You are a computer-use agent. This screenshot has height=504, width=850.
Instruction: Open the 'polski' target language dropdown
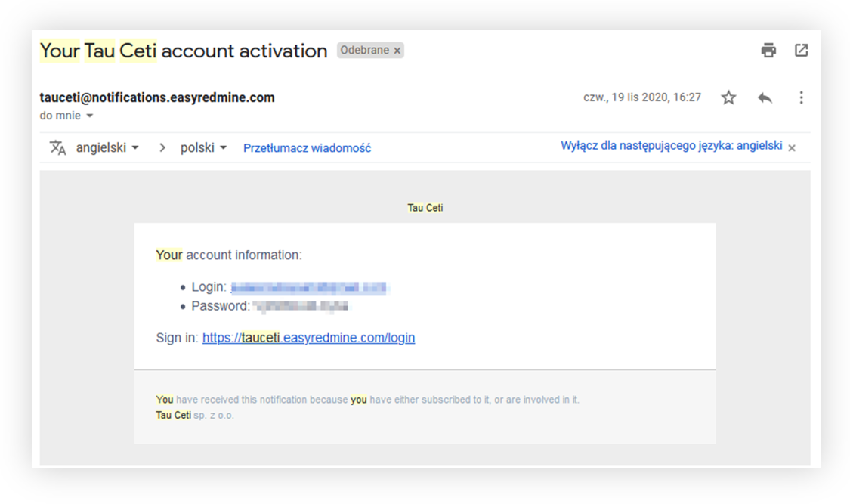[203, 147]
